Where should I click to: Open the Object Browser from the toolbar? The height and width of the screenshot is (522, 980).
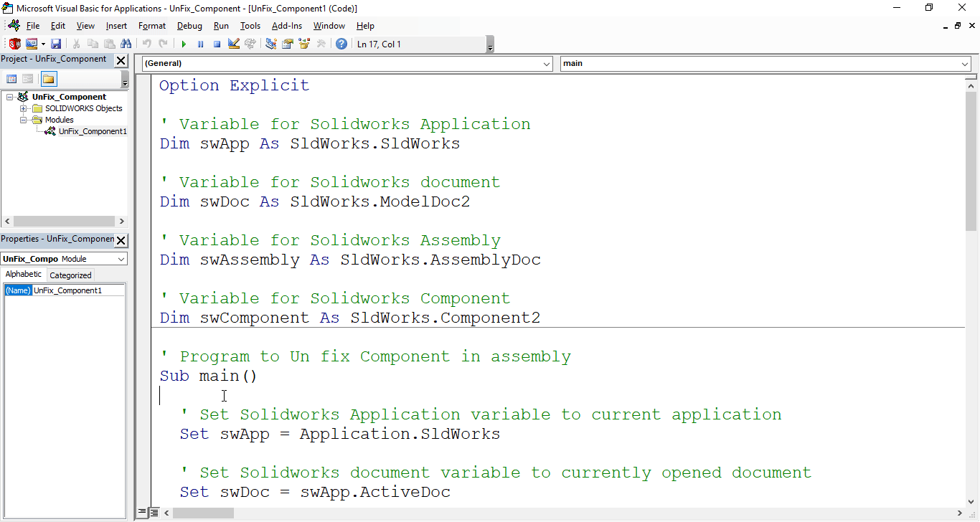coord(303,44)
